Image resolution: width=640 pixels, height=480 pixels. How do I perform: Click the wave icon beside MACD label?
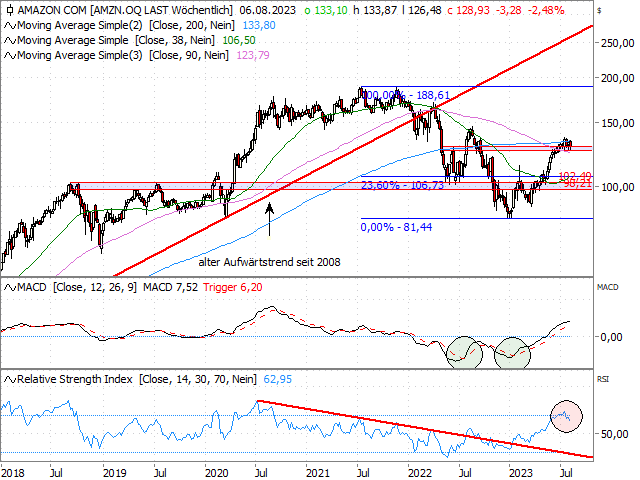coord(10,288)
